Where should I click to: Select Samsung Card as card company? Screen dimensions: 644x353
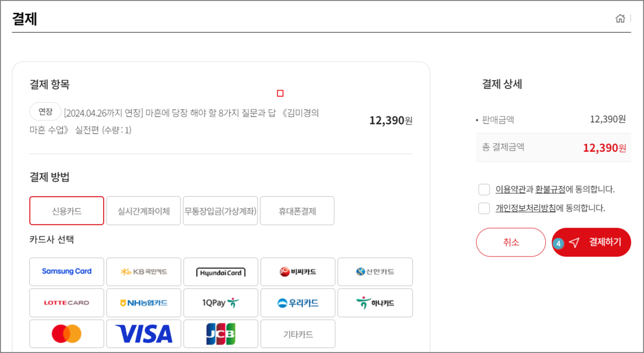click(67, 271)
